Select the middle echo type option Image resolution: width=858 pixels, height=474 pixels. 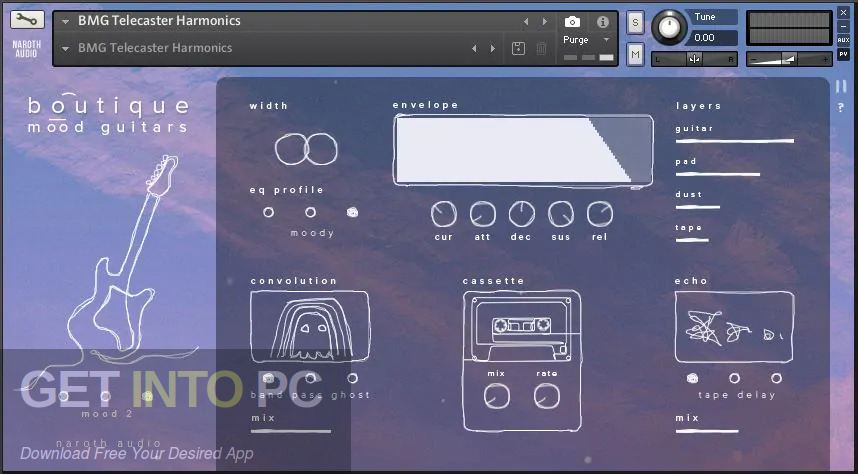click(734, 378)
